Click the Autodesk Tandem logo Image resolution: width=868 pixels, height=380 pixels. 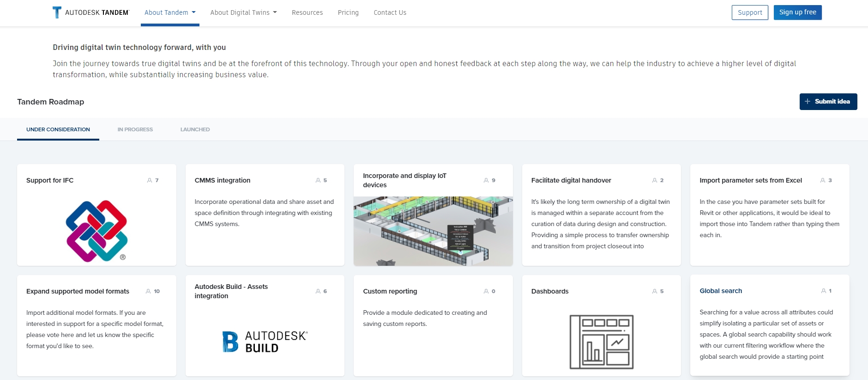click(91, 12)
